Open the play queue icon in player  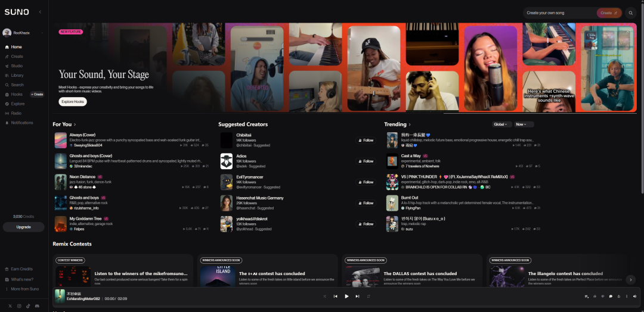[587, 297]
